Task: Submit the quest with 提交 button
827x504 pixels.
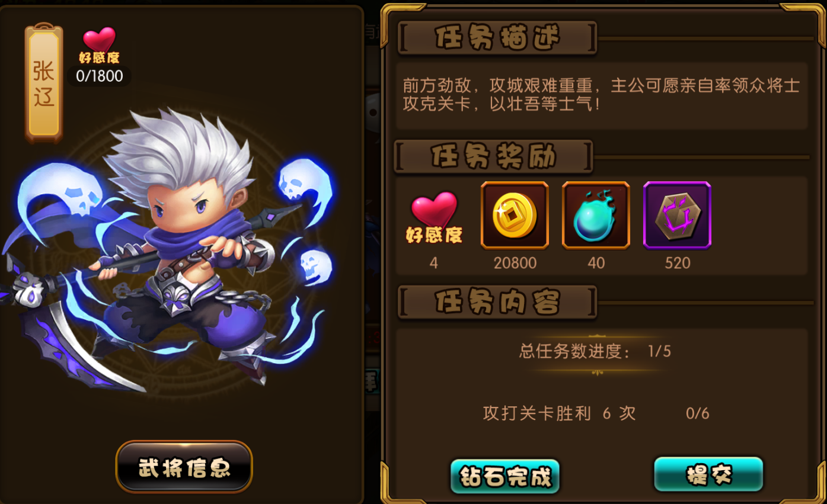Action: tap(708, 474)
